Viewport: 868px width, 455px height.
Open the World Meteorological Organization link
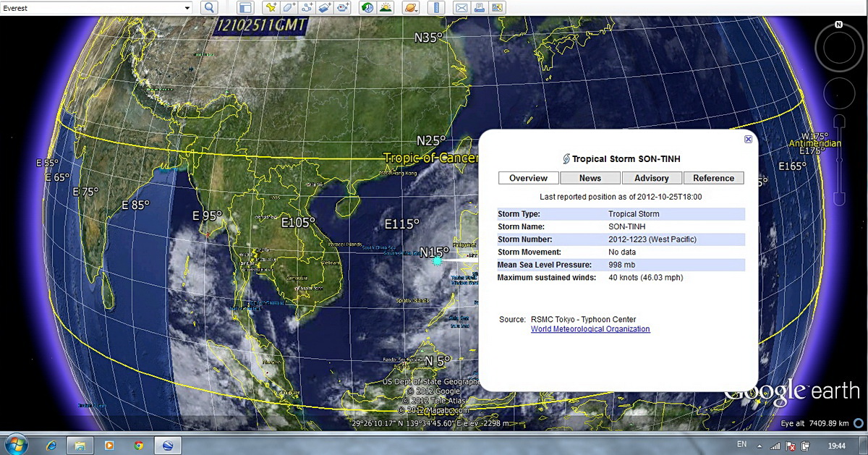click(x=590, y=329)
